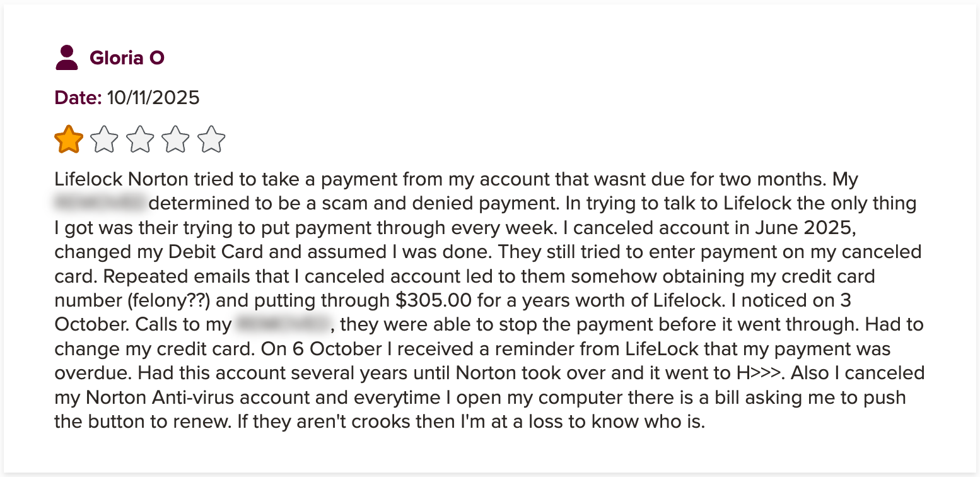Click the bold "Date:" label
Screen dimensions: 980x477
point(78,98)
